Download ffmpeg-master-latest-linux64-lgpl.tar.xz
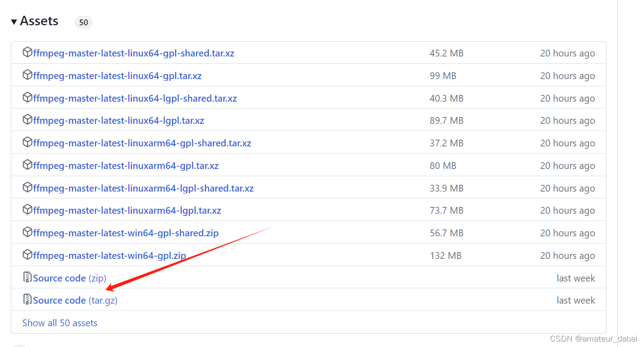Screen dimensions: 644x347 coord(119,121)
